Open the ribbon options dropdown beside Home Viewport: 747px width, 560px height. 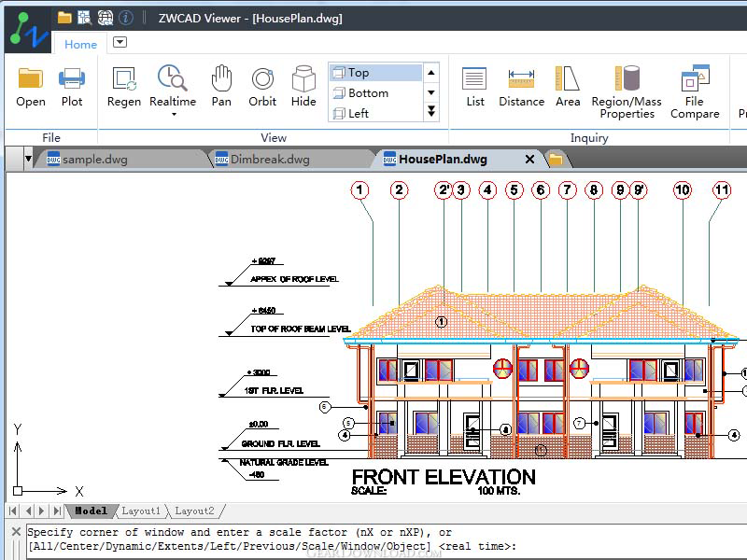tap(120, 42)
